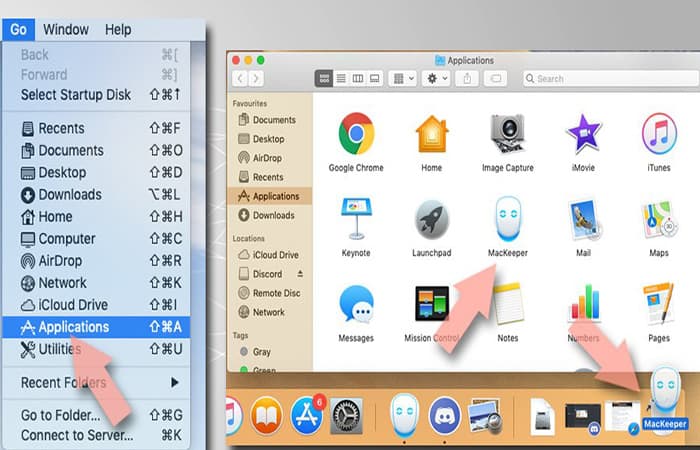Image resolution: width=700 pixels, height=450 pixels.
Task: Open Google Chrome in Applications window
Action: (x=356, y=133)
